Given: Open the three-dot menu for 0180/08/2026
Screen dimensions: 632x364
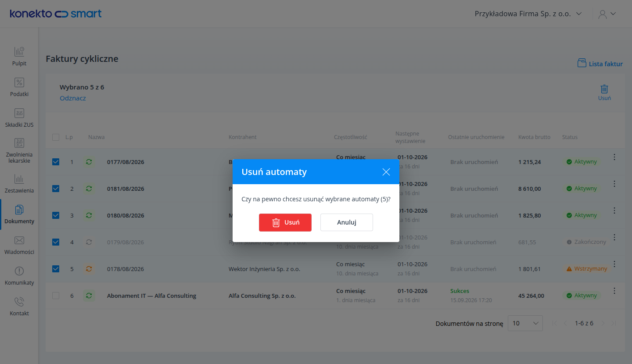Looking at the screenshot, I should click(x=614, y=211).
